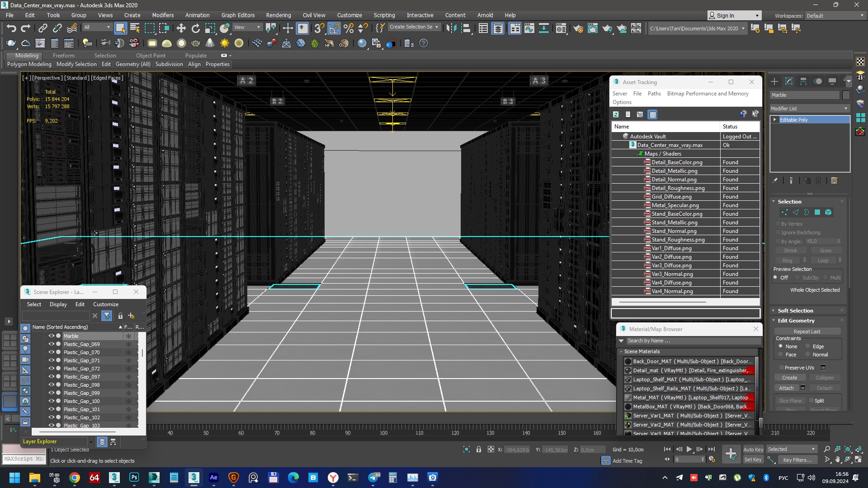Open Adobe After Effects from taskbar
The image size is (868, 488).
214,477
